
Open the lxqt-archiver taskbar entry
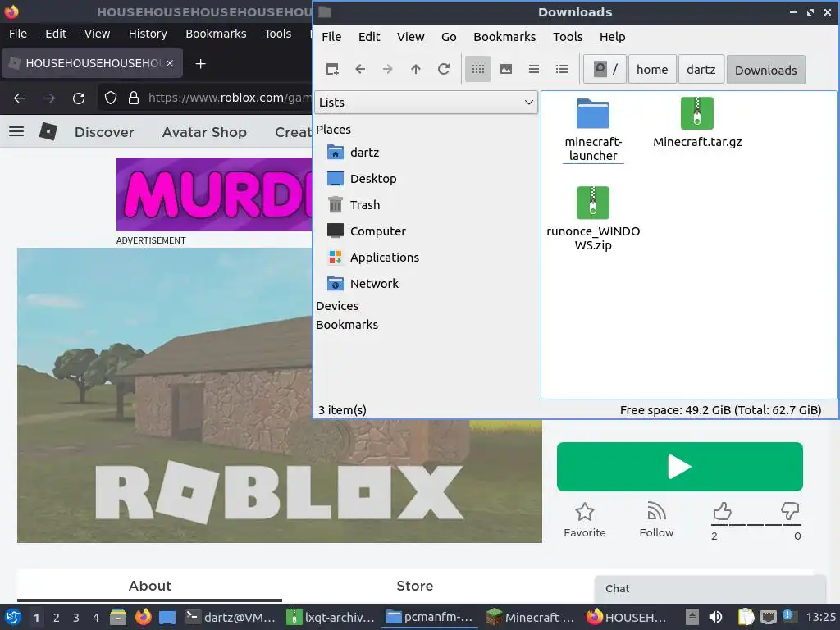coord(331,617)
